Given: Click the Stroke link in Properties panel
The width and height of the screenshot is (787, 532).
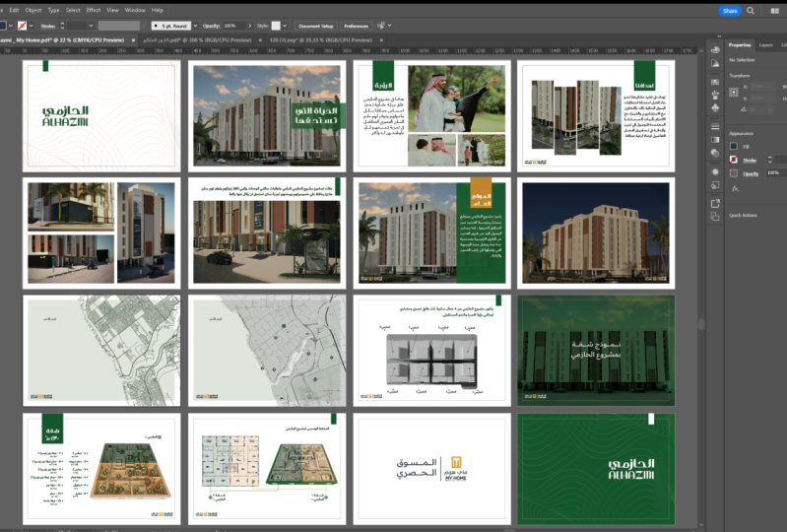Looking at the screenshot, I should pos(750,161).
